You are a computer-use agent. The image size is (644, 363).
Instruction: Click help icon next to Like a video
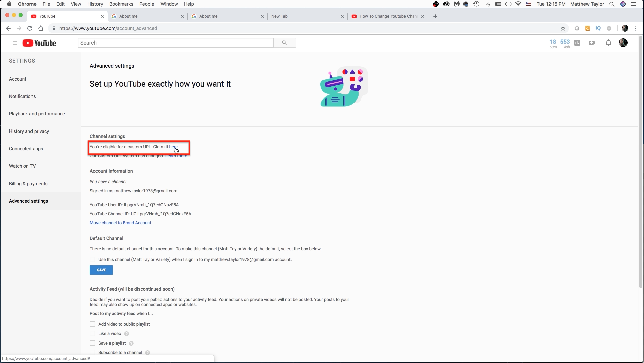click(126, 334)
